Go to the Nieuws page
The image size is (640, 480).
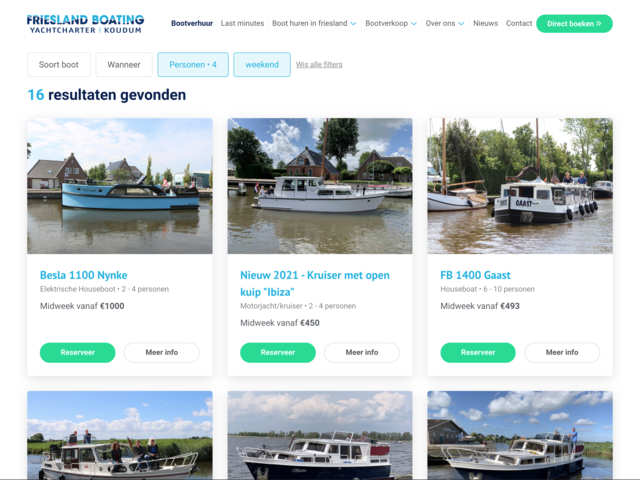click(x=485, y=23)
